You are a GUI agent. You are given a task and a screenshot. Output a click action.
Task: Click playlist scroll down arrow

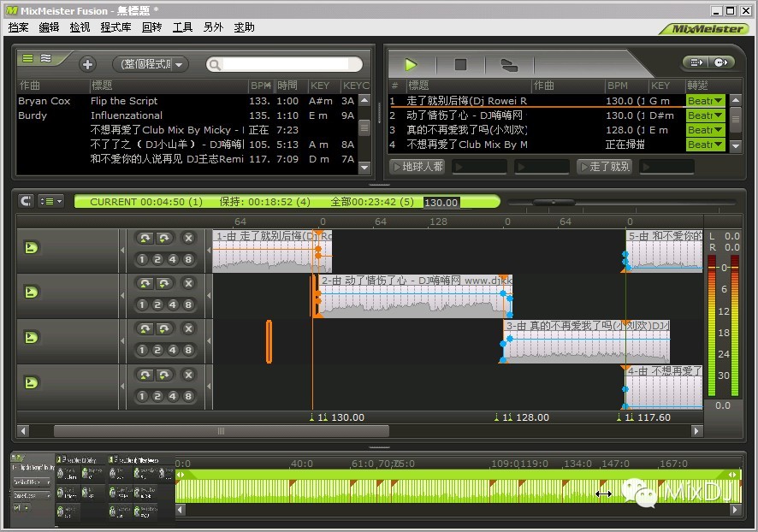pos(735,145)
